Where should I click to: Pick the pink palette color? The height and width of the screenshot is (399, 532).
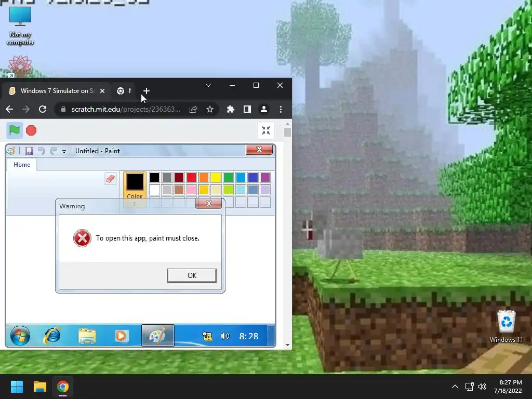click(191, 190)
